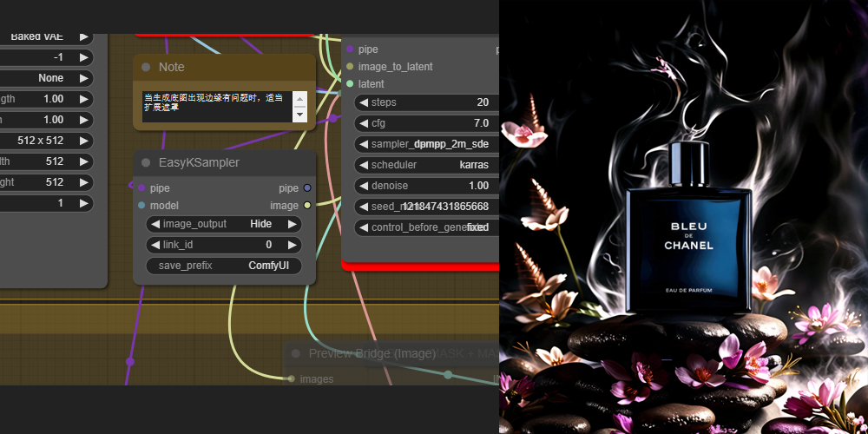Click the seed number field
This screenshot has height=434, width=868.
coord(426,207)
